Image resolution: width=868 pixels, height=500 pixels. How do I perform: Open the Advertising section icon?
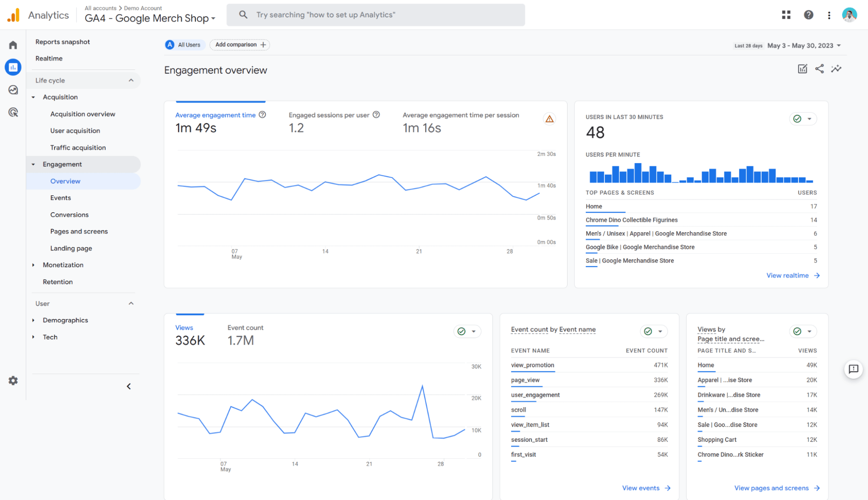pos(13,113)
